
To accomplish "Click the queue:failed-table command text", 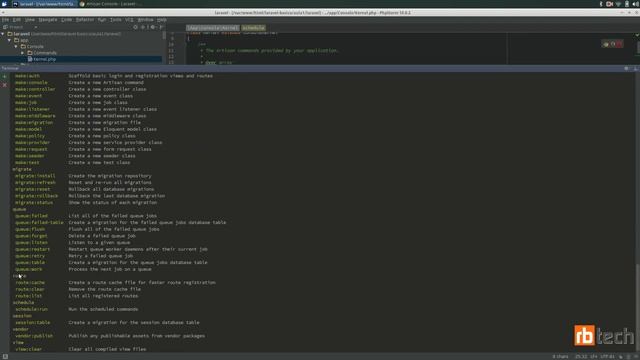I will tap(39, 222).
